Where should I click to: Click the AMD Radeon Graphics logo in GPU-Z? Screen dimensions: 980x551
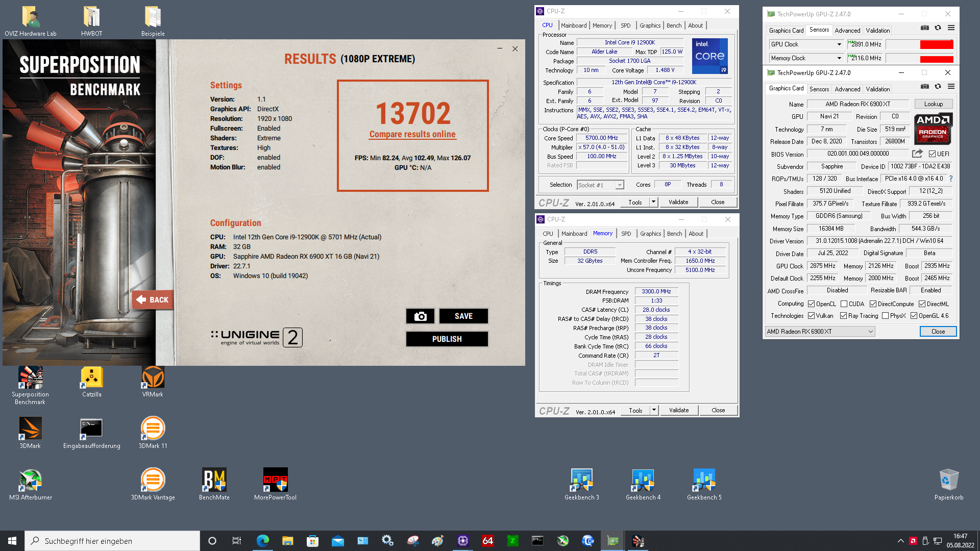coord(933,128)
